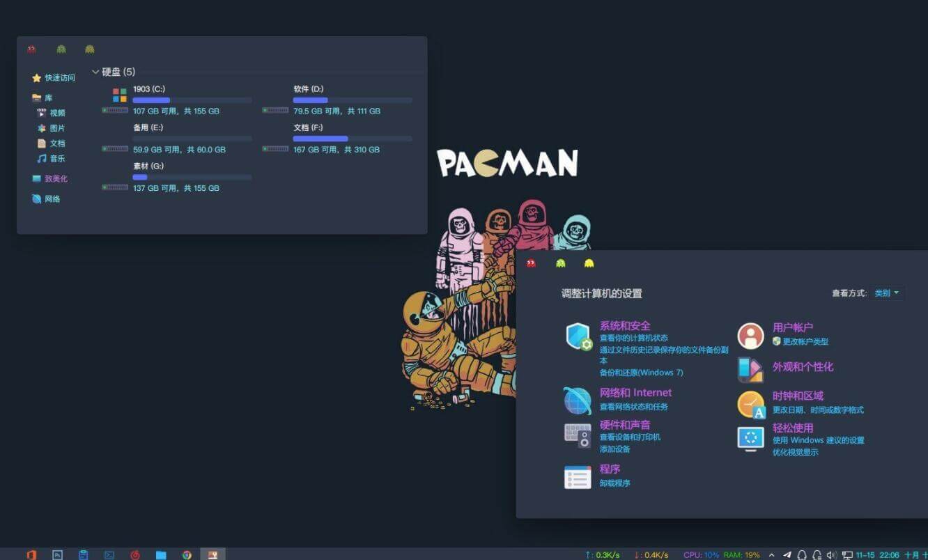Click the Appearance and Personalization icon
The height and width of the screenshot is (560, 928).
750,370
